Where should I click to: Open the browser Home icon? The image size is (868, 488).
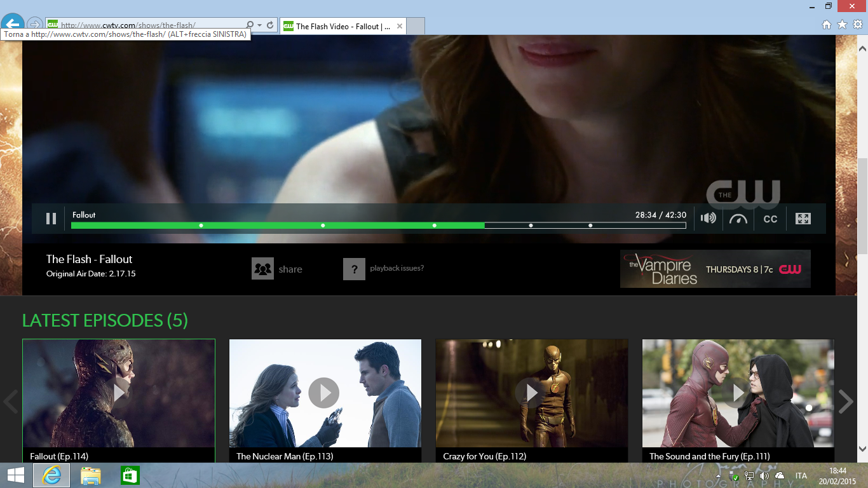pos(827,25)
